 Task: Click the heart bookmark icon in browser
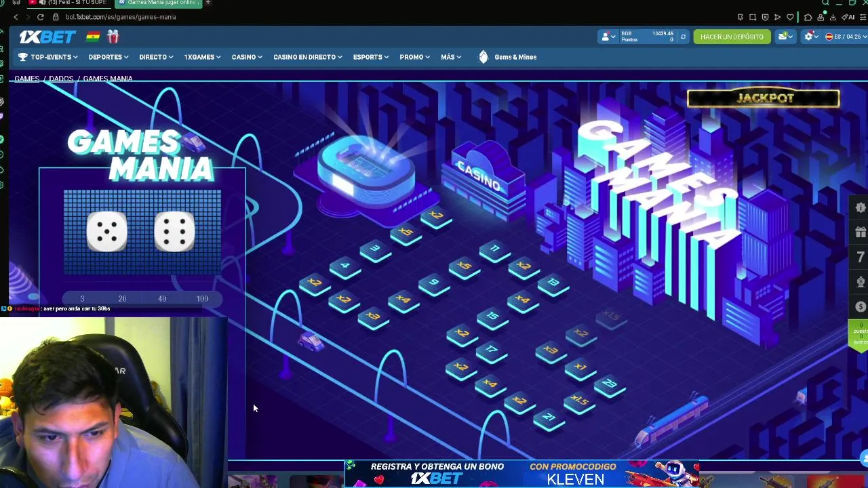pyautogui.click(x=790, y=17)
